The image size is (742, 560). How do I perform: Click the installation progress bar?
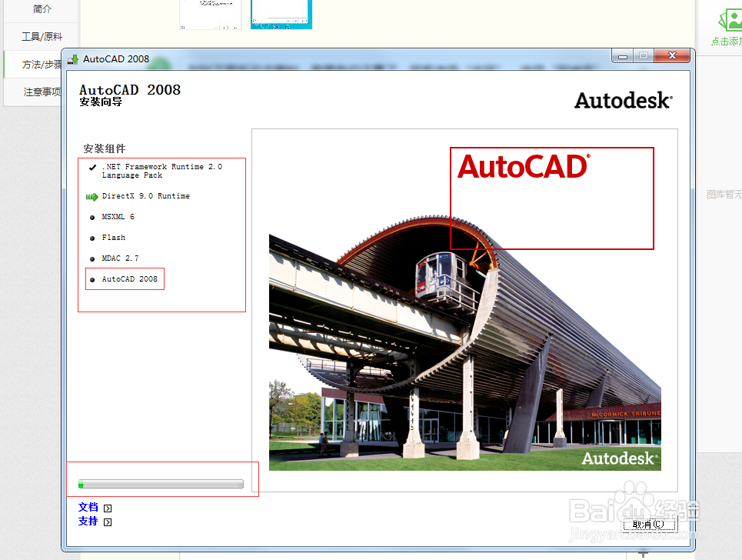click(x=161, y=484)
